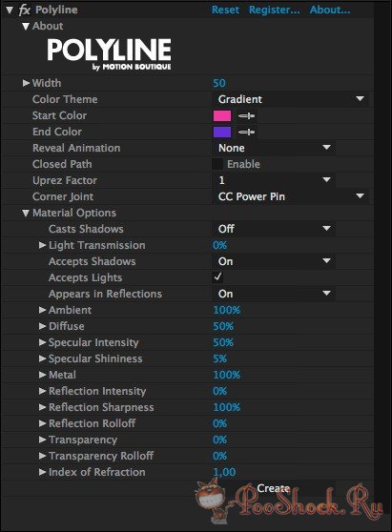Click the Diffuse 50% value
392x532 pixels.
click(x=223, y=326)
